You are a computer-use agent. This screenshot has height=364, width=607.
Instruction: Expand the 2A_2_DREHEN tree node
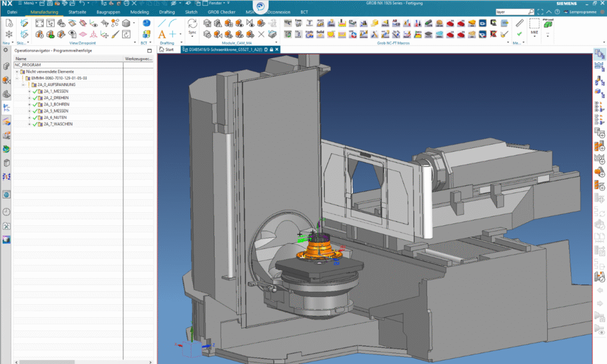tap(29, 98)
